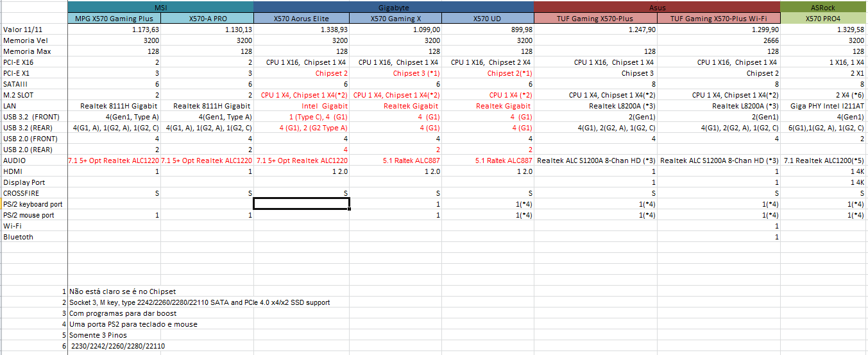Click the 'Chipset 3 (*1)' cell
The height and width of the screenshot is (355, 868).
396,73
